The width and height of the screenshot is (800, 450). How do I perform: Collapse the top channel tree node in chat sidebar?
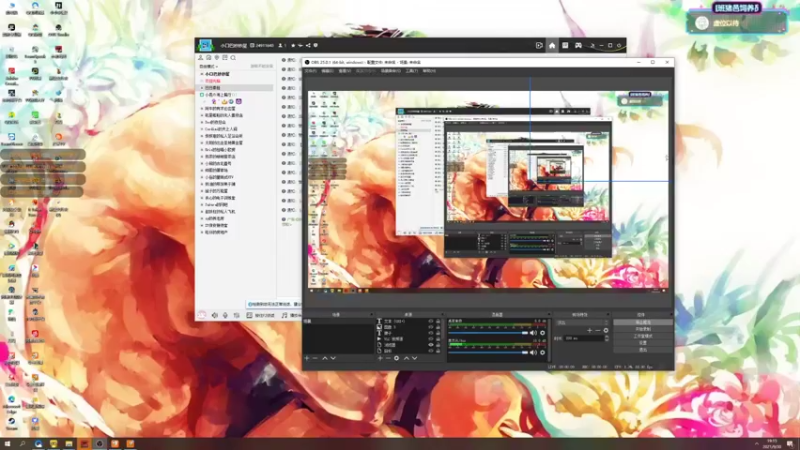(x=202, y=74)
